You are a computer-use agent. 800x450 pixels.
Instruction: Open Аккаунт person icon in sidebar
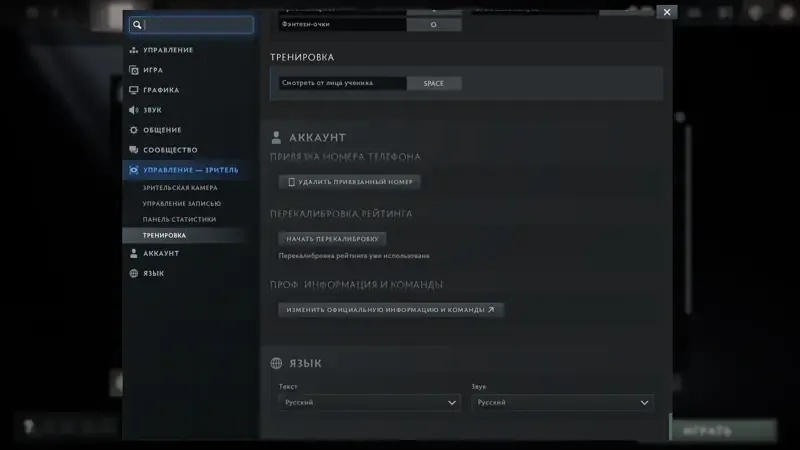tap(134, 253)
